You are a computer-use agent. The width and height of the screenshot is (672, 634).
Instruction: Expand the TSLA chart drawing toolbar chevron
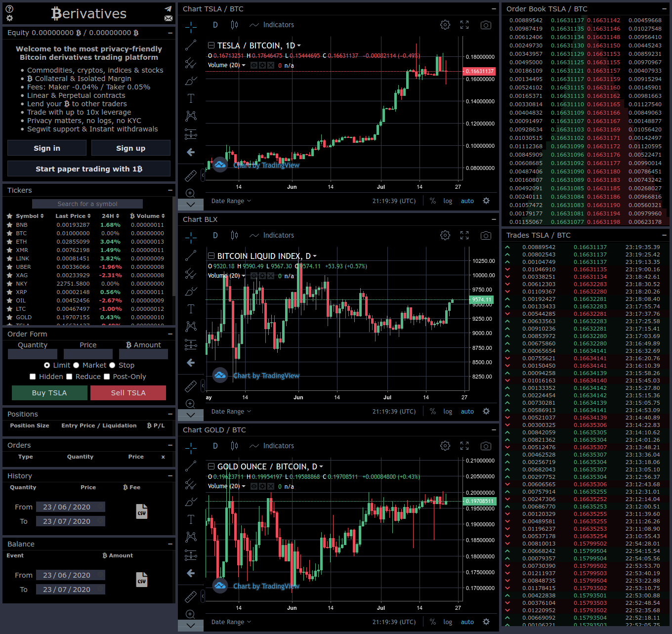[x=191, y=204]
